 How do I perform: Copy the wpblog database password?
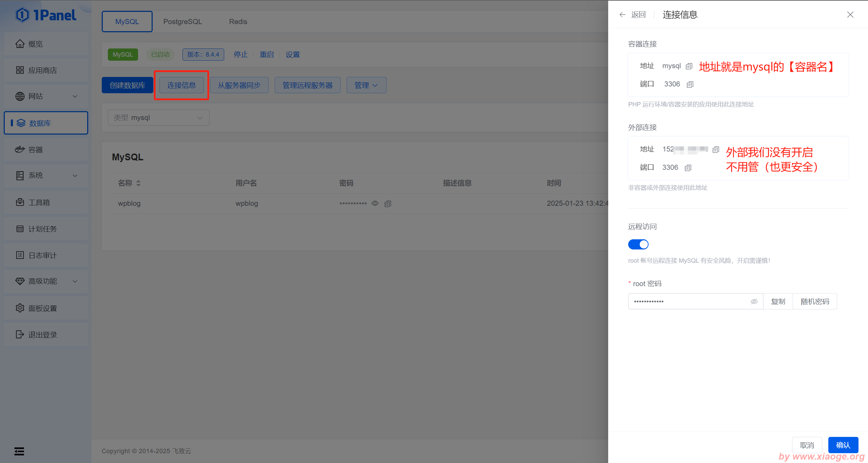(x=388, y=204)
